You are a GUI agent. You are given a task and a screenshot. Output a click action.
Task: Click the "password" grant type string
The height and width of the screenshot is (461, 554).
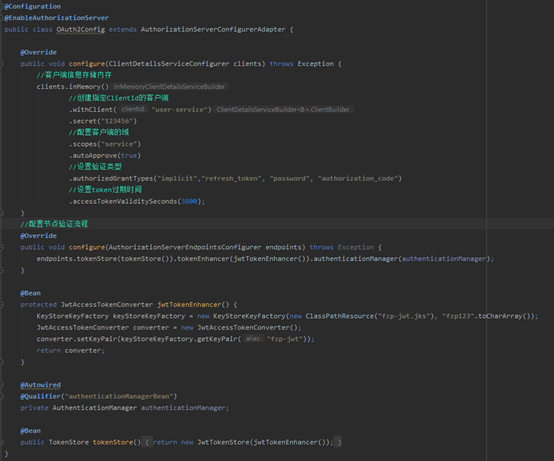click(x=290, y=178)
